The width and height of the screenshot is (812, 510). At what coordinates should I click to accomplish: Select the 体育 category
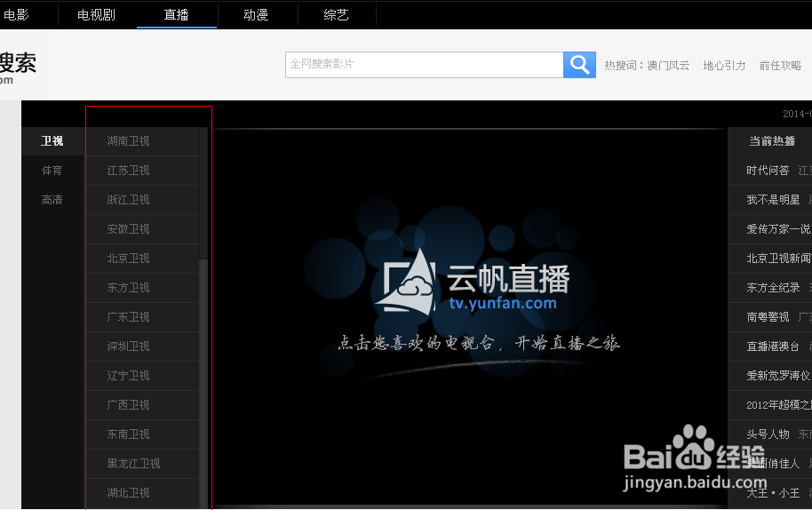click(x=52, y=171)
